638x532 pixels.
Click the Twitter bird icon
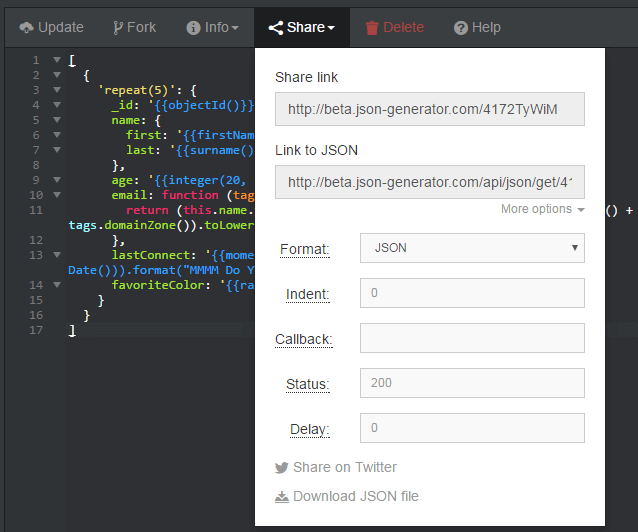point(282,467)
